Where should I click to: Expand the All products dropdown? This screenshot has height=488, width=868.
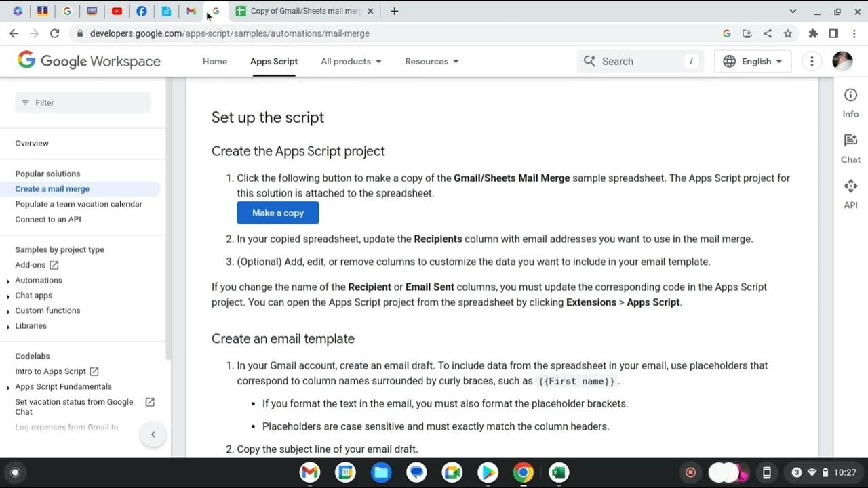351,61
